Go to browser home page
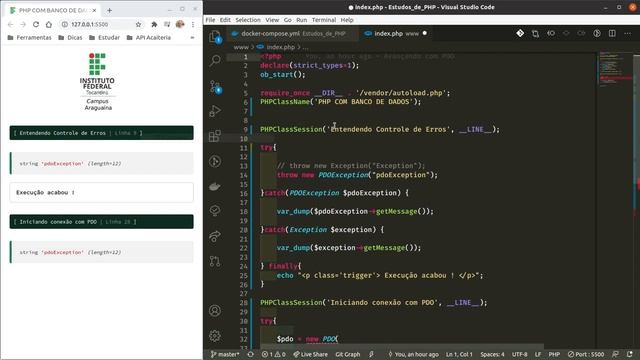640x360 pixels. coord(49,24)
